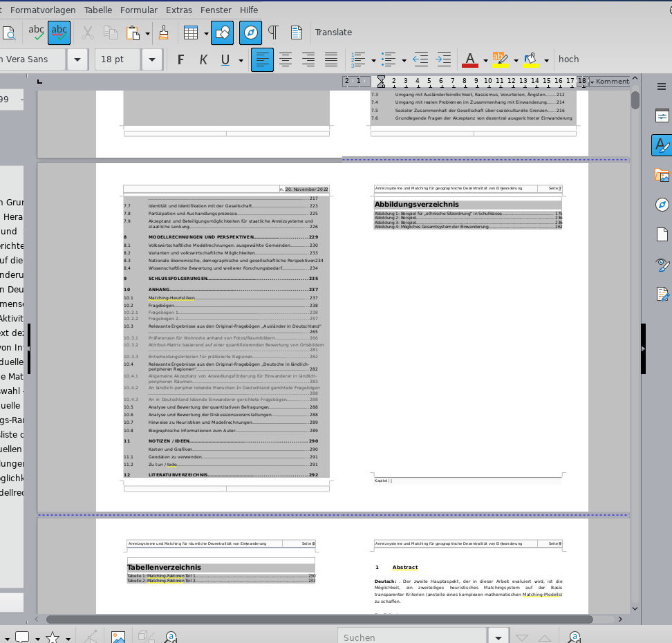Screen dimensions: 672x643
Task: Click the Insert Table grid icon
Action: click(x=190, y=33)
